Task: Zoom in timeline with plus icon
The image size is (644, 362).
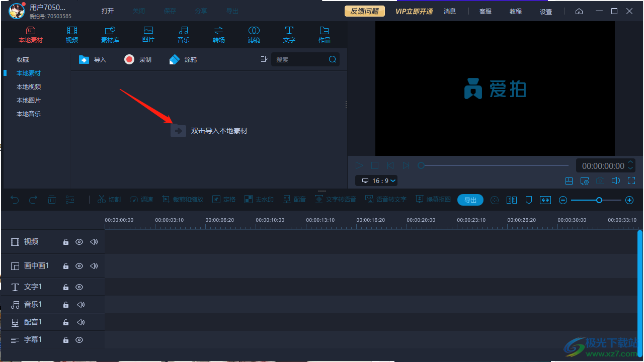Action: tap(629, 200)
